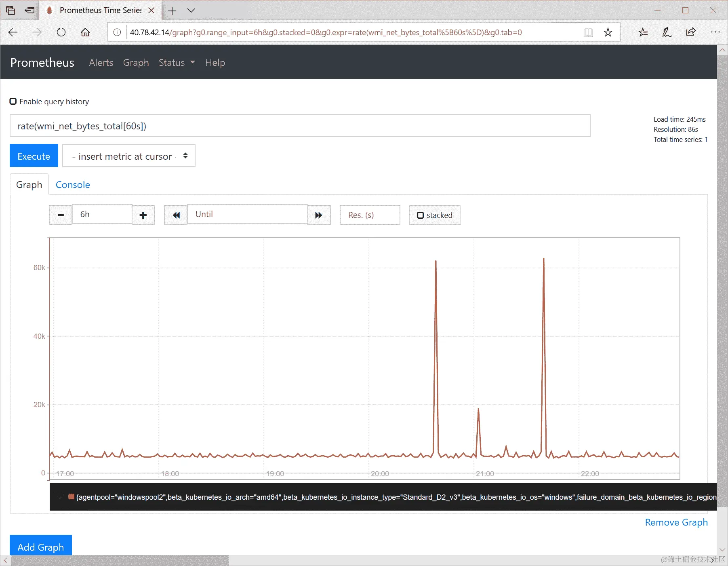Enable query history checkbox
728x566 pixels.
point(13,101)
